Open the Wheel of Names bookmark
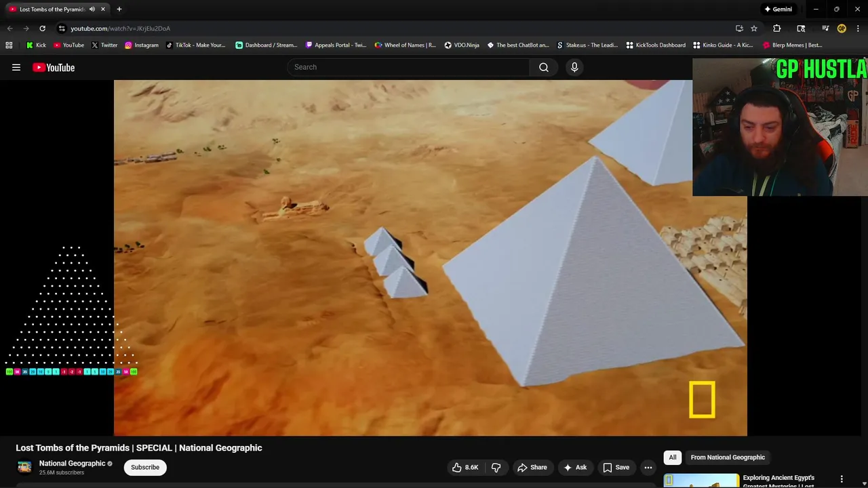868x488 pixels. (x=405, y=45)
